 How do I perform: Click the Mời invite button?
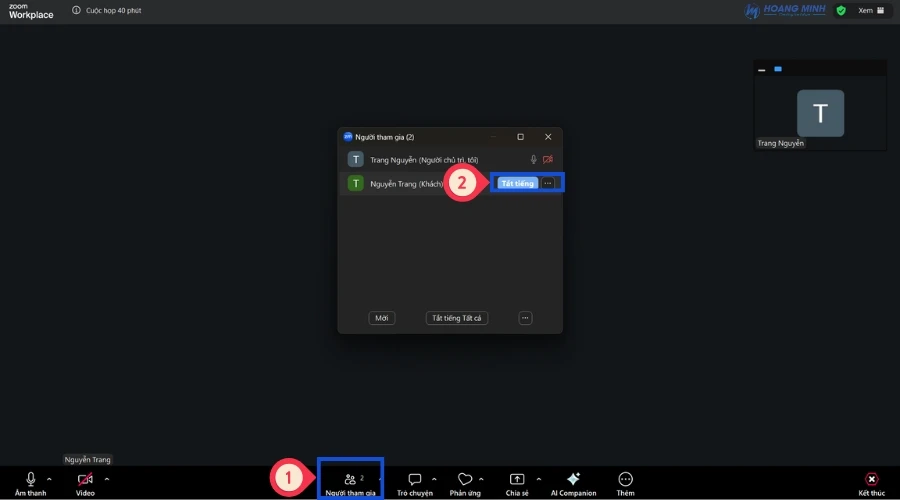click(x=381, y=318)
